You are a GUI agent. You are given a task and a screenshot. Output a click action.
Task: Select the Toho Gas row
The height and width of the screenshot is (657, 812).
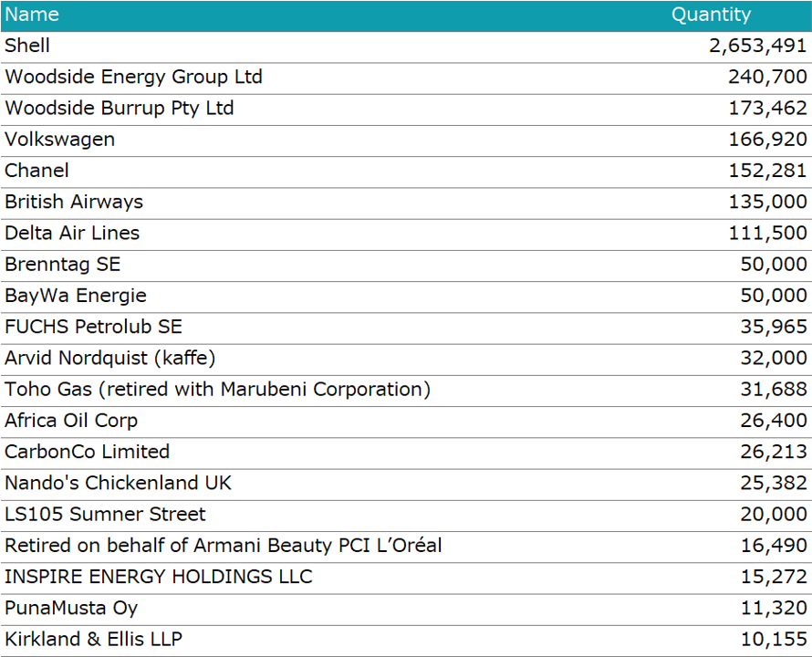[x=217, y=390]
